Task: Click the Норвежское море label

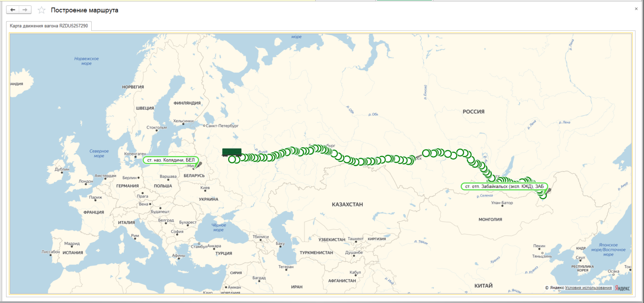Action: (86, 61)
